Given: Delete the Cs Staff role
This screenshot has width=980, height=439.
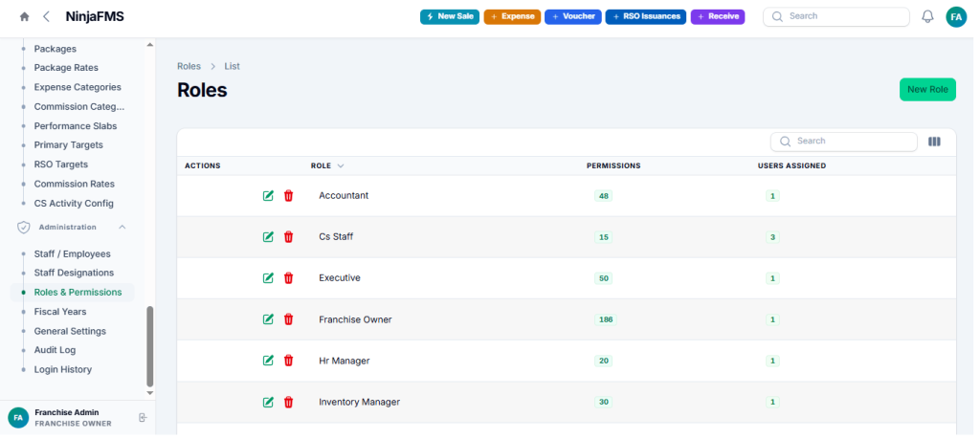Looking at the screenshot, I should (288, 237).
